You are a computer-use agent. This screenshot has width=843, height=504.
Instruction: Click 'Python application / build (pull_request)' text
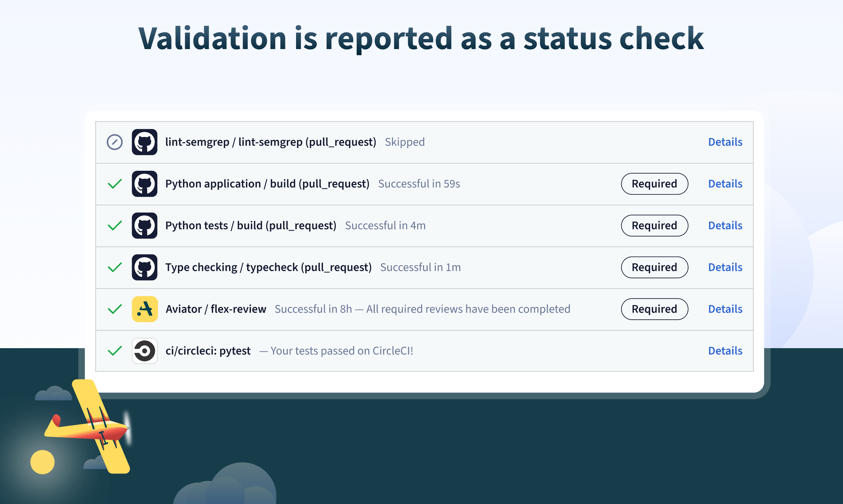coord(267,184)
